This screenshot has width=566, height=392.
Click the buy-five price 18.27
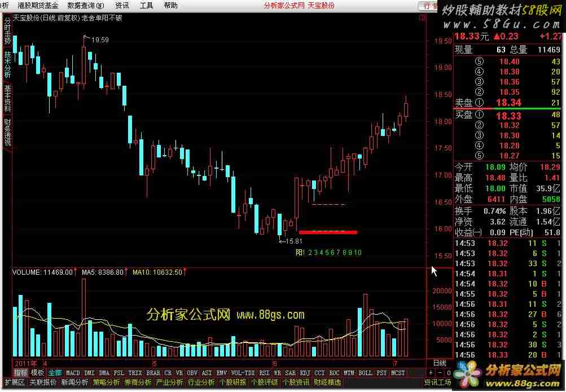510,156
